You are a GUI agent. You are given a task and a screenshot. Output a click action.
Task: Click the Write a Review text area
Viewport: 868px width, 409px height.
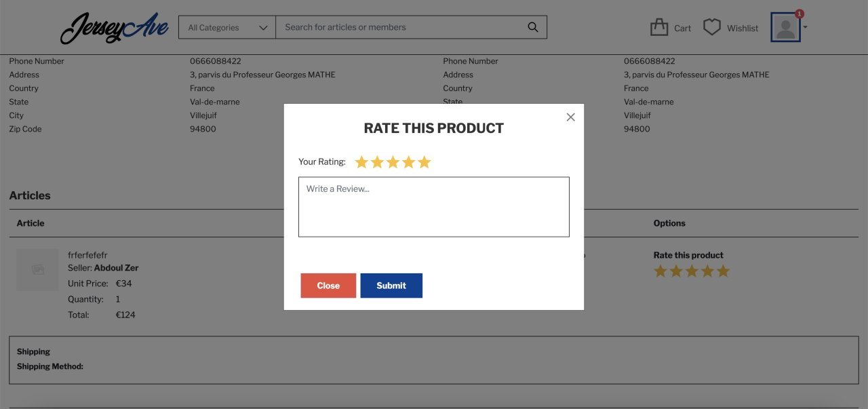pyautogui.click(x=433, y=207)
